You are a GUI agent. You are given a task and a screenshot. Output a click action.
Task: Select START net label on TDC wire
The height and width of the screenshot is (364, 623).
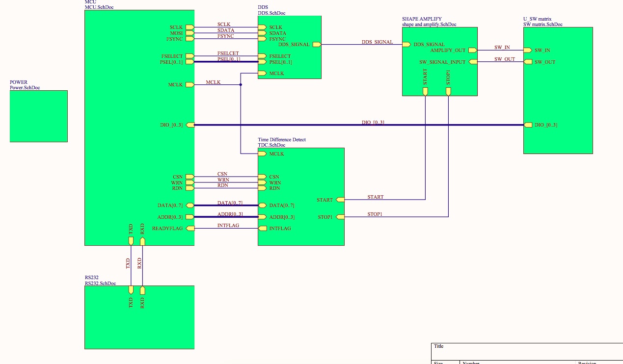tap(376, 197)
